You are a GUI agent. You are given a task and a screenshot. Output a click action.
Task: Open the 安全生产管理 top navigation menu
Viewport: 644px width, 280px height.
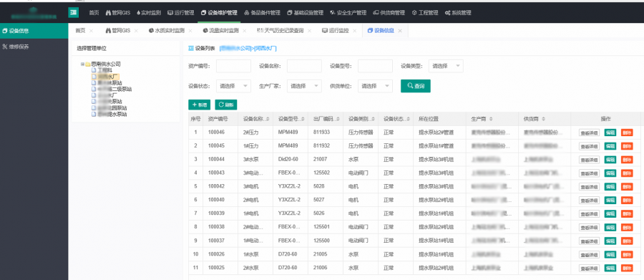pyautogui.click(x=348, y=13)
